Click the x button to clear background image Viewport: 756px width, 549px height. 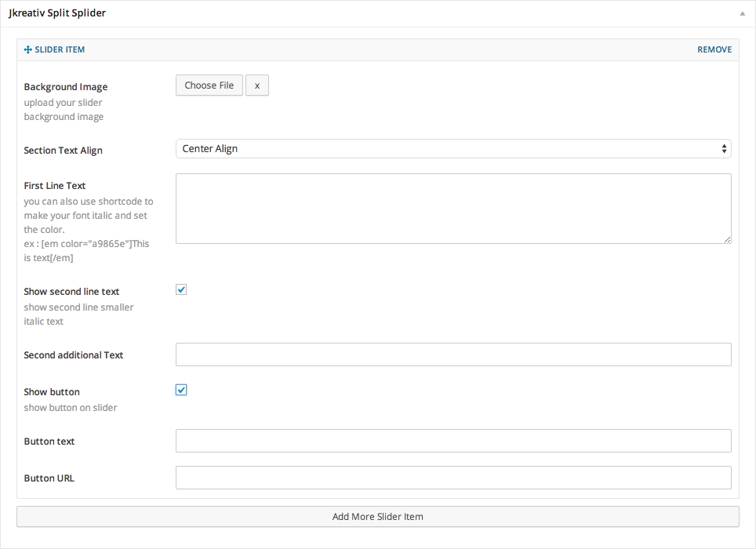pyautogui.click(x=257, y=85)
